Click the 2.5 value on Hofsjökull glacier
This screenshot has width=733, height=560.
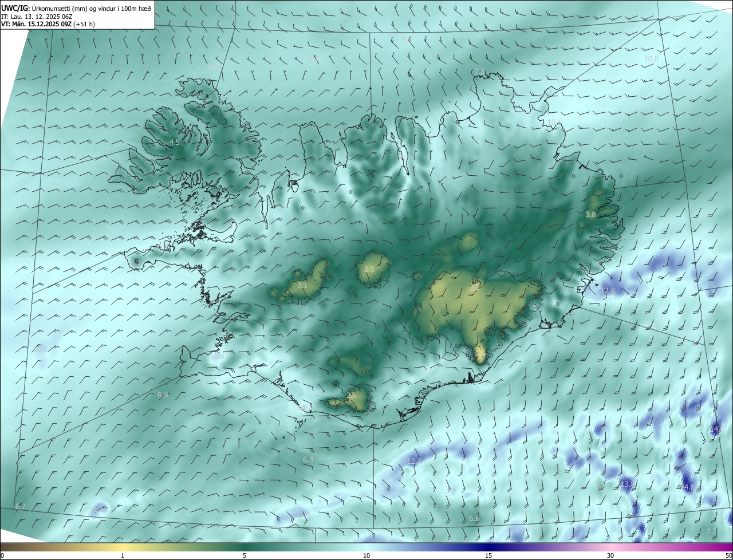[369, 269]
